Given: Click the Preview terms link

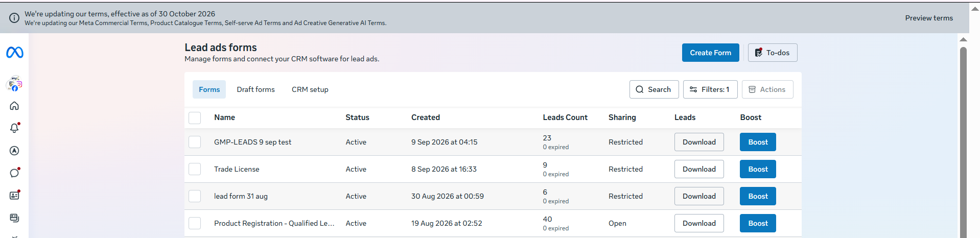Looking at the screenshot, I should 929,18.
